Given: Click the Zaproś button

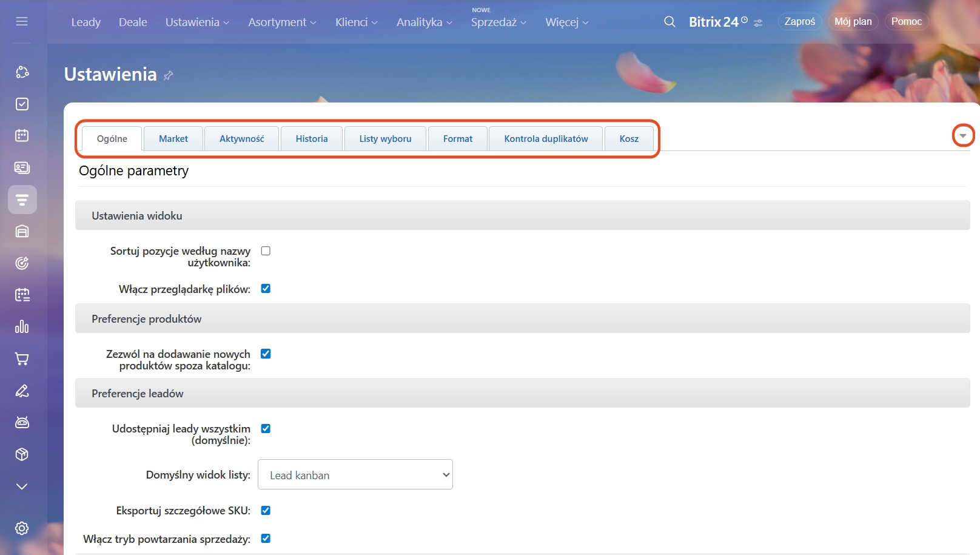Looking at the screenshot, I should [799, 22].
